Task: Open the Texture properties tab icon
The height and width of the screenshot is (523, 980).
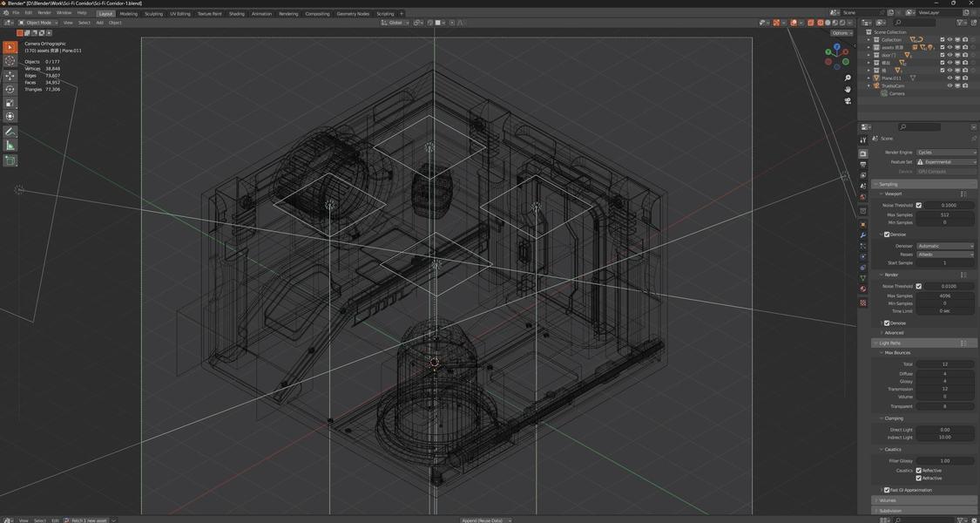Action: 863,302
